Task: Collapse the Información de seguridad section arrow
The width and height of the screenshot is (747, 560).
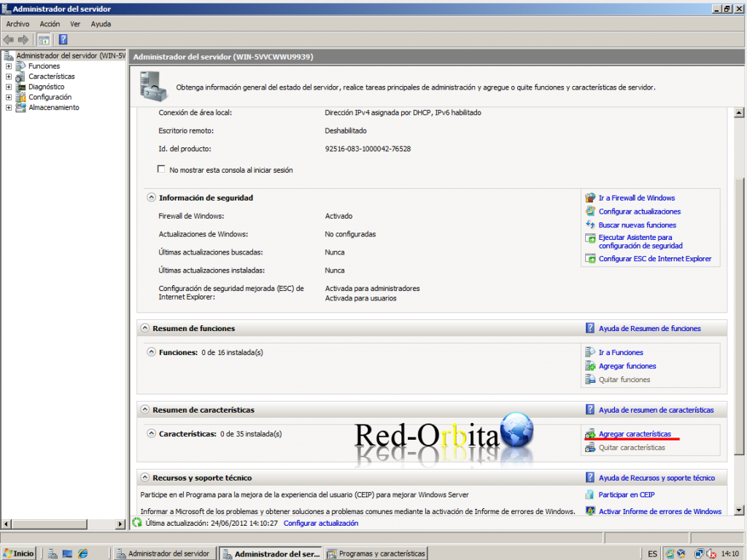Action: coord(152,197)
